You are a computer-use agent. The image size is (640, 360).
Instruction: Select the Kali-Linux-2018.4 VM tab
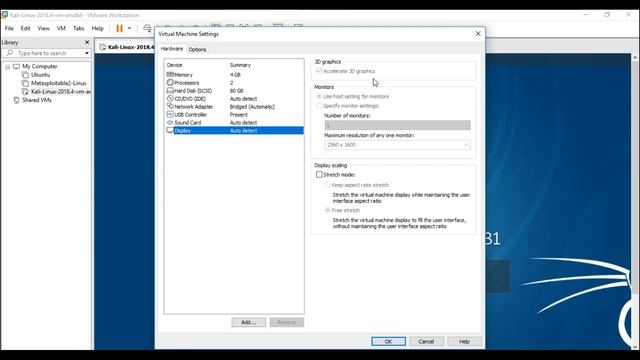(x=127, y=47)
